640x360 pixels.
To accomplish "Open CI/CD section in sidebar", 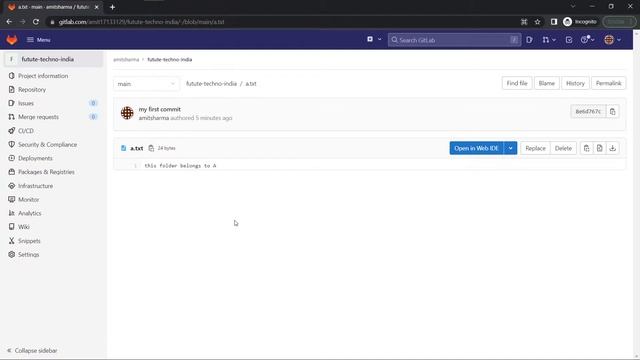I will 26,131.
